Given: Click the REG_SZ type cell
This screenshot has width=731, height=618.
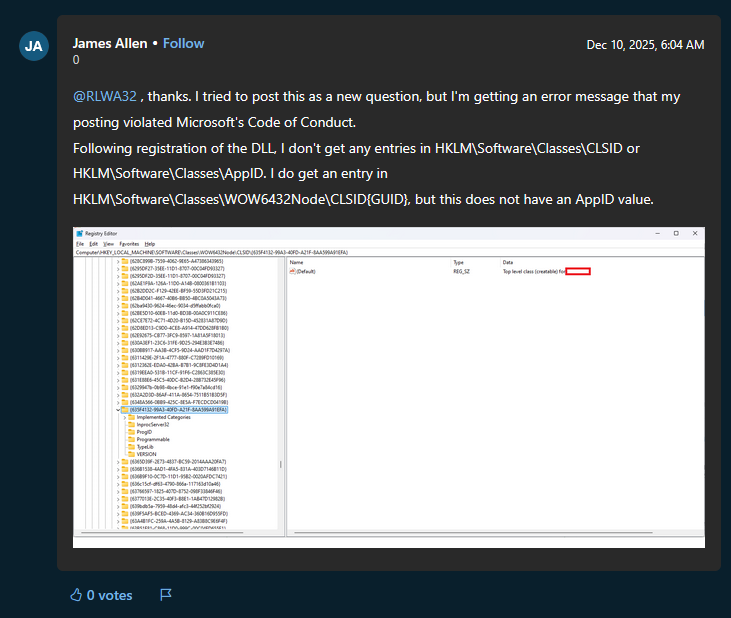Looking at the screenshot, I should (x=462, y=271).
